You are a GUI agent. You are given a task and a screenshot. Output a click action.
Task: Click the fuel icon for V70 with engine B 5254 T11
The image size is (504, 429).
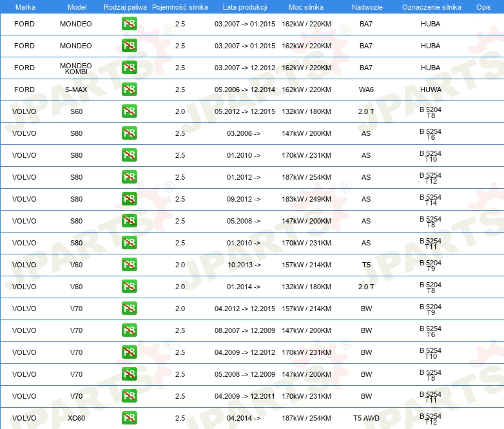coord(129,396)
